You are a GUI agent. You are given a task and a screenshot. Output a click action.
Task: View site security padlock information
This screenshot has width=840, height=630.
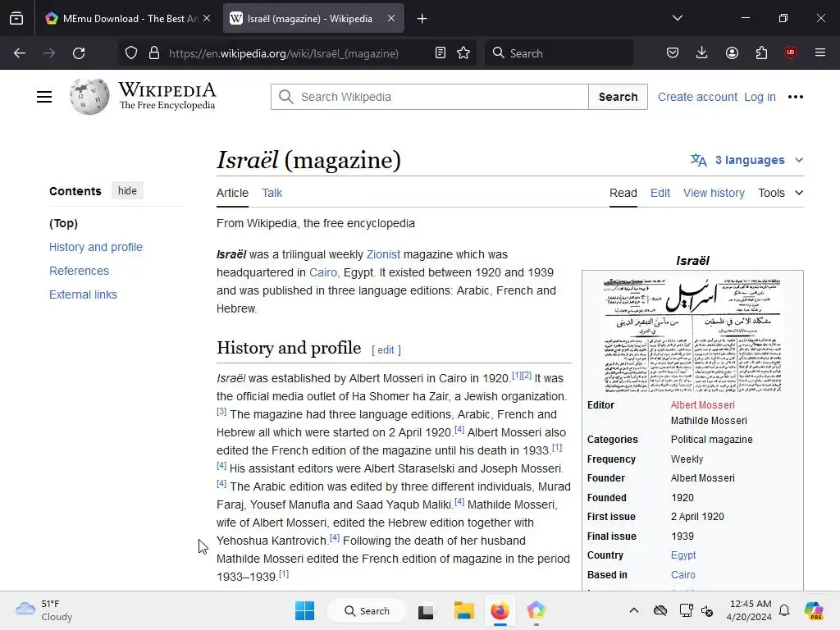click(x=154, y=53)
